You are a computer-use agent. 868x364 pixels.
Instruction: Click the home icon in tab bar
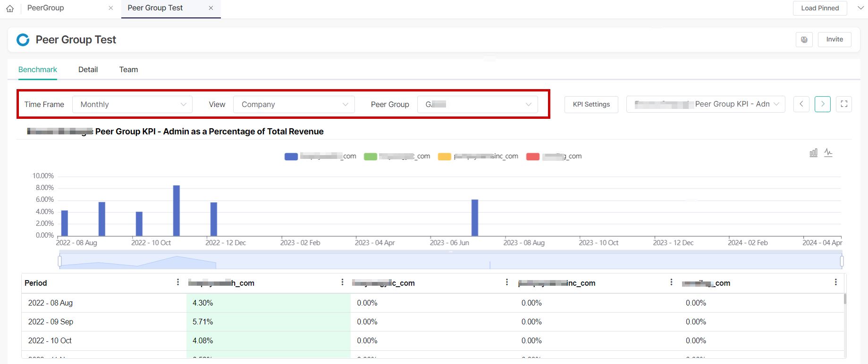click(10, 8)
